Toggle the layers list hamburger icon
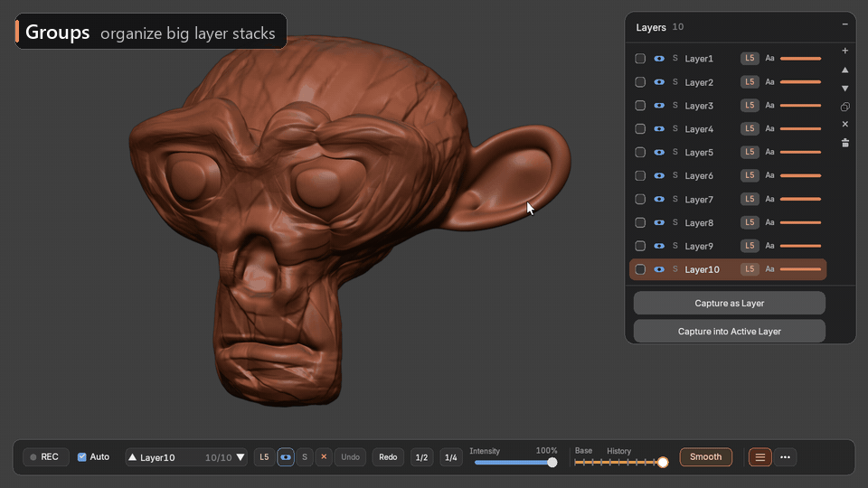The width and height of the screenshot is (868, 488). [x=760, y=457]
